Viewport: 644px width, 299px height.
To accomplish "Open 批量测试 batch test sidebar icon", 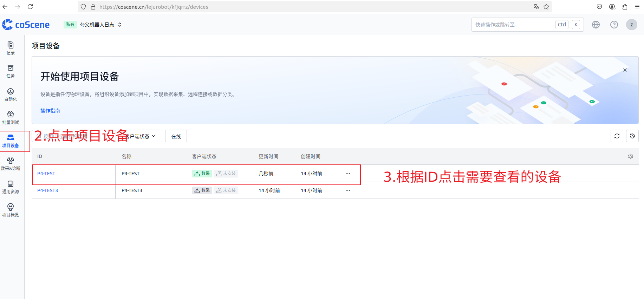I will tap(11, 117).
